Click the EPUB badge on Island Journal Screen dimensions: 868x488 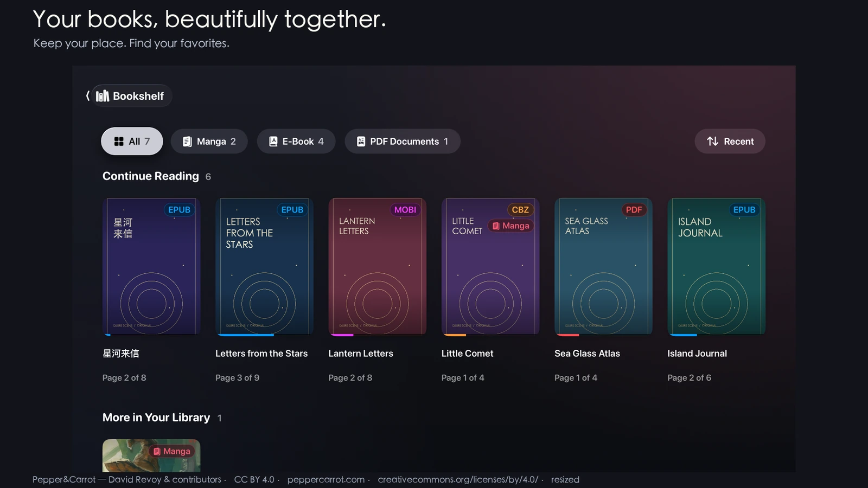[744, 210]
